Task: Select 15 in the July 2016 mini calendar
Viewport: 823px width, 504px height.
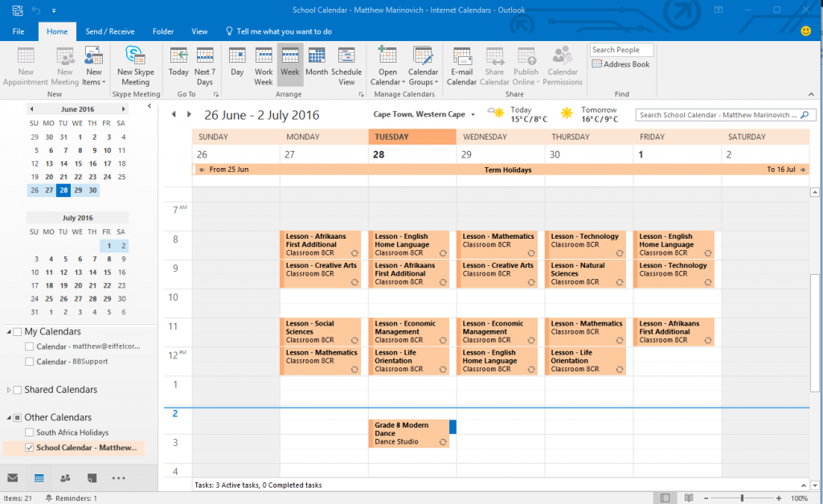Action: pos(107,272)
